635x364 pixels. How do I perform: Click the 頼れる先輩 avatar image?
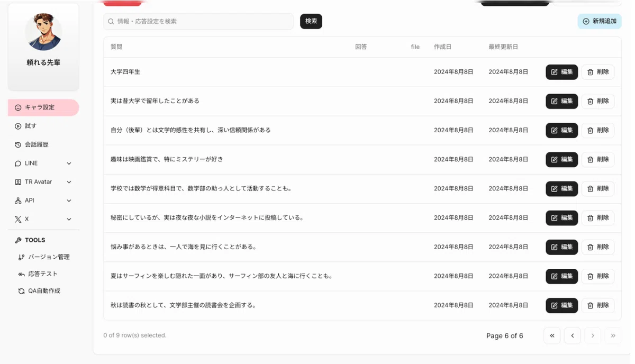pos(43,32)
